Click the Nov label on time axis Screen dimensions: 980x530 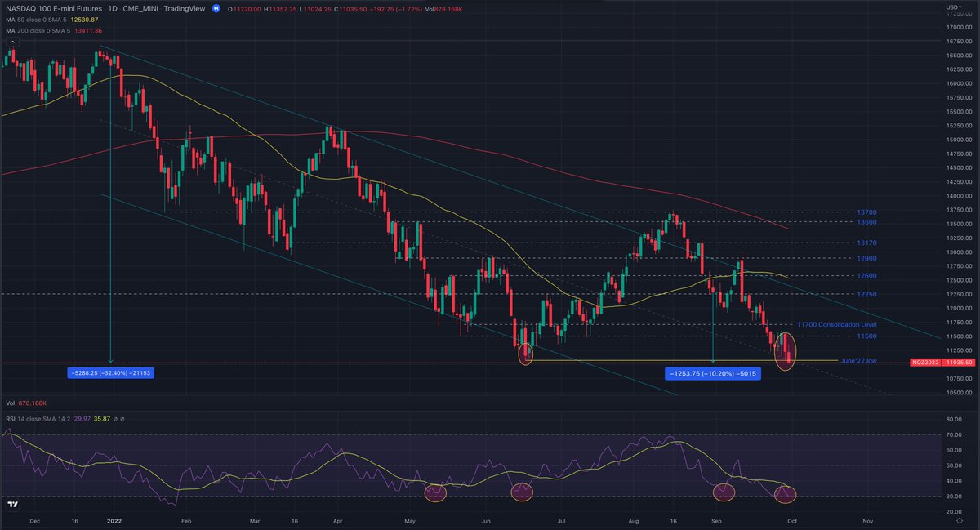pyautogui.click(x=867, y=519)
